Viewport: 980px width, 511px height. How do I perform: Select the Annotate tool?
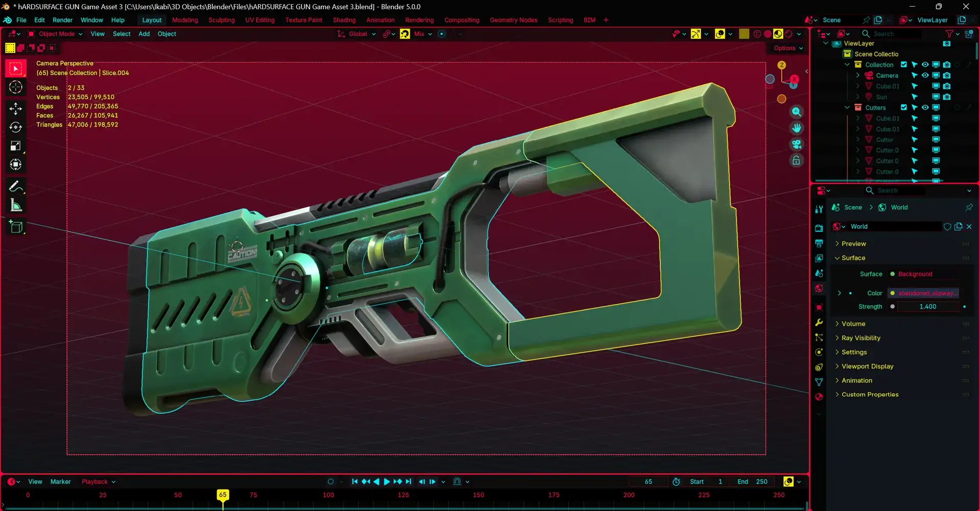tap(16, 186)
